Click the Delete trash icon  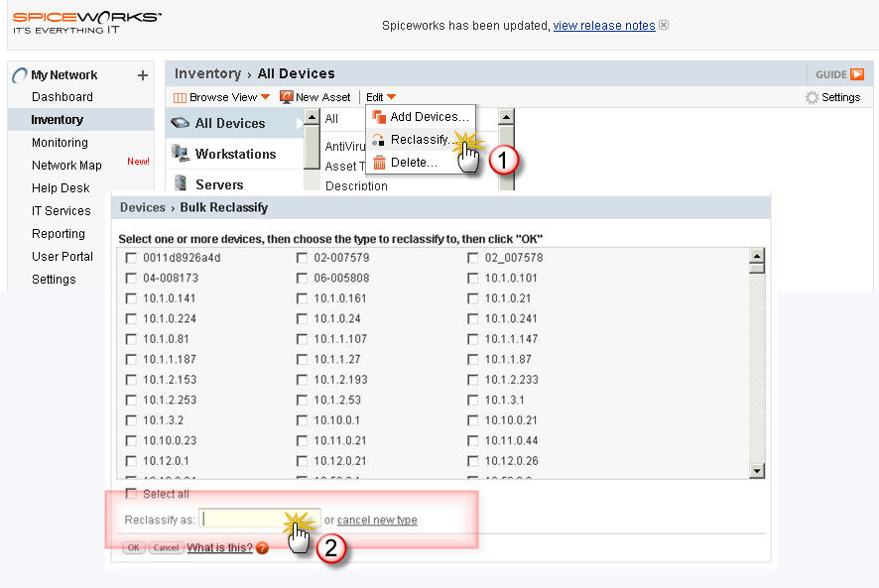[x=381, y=164]
